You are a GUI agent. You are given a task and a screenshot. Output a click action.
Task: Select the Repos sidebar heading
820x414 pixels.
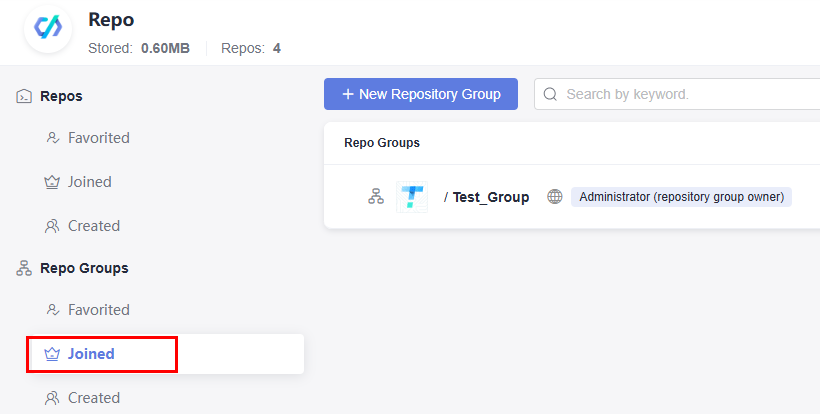pyautogui.click(x=61, y=96)
